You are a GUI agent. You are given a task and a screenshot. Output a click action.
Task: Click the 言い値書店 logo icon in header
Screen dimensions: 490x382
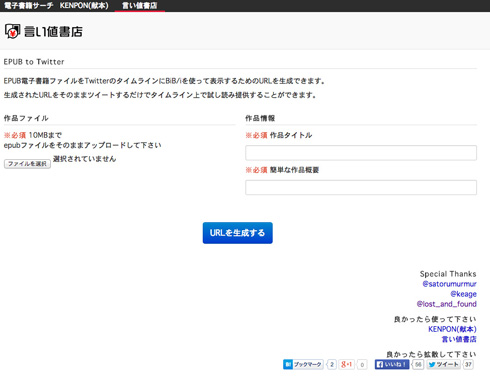(x=12, y=32)
